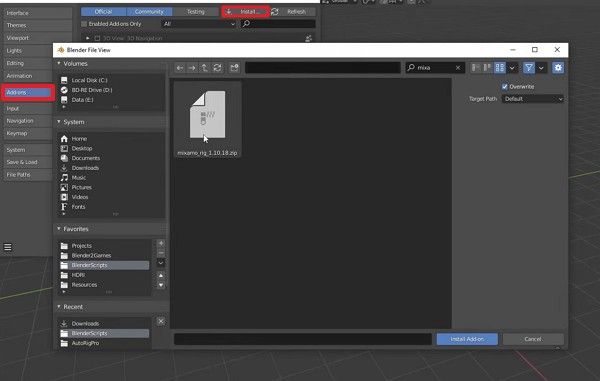Select mixamo_rig_1.10.18.zip file thumbnail
This screenshot has width=600, height=381.
(x=207, y=119)
